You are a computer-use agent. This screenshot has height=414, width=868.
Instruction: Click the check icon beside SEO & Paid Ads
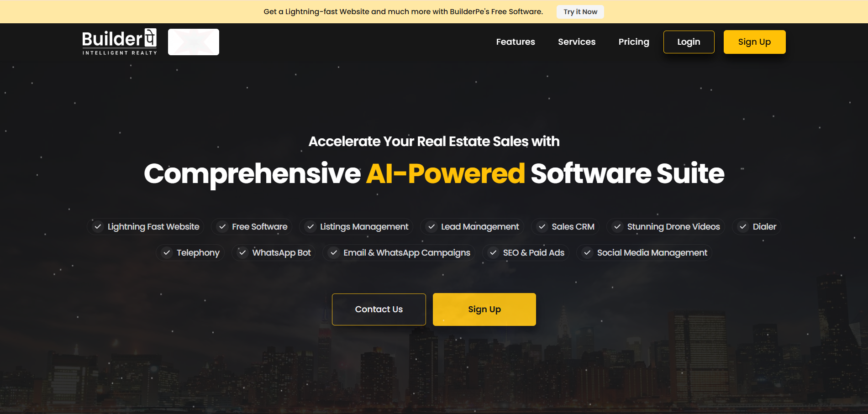[x=493, y=252]
